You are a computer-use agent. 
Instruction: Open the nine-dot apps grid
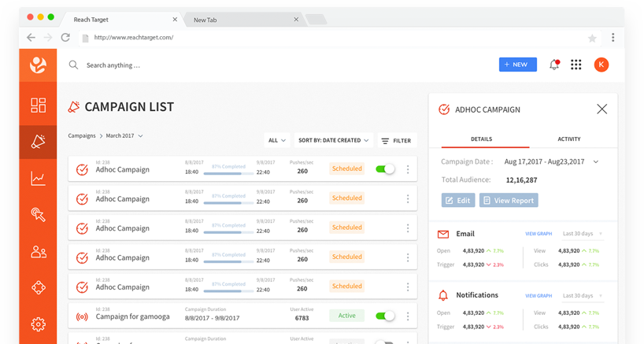click(576, 65)
